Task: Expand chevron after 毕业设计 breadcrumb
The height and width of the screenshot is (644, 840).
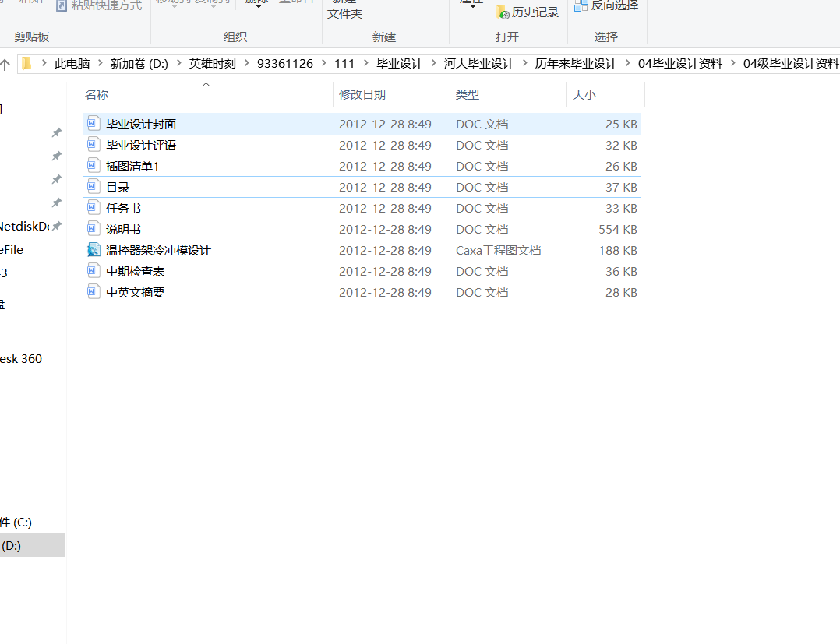Action: pos(434,64)
